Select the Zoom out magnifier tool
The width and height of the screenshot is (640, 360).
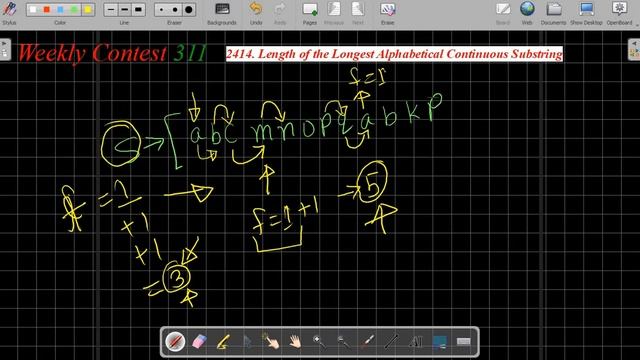(x=343, y=342)
